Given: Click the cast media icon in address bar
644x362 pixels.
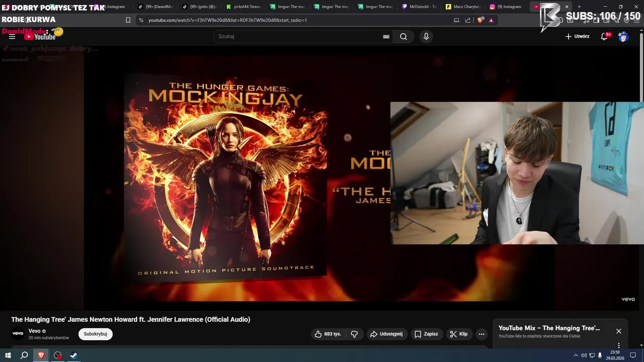Looking at the screenshot, I should [x=456, y=20].
